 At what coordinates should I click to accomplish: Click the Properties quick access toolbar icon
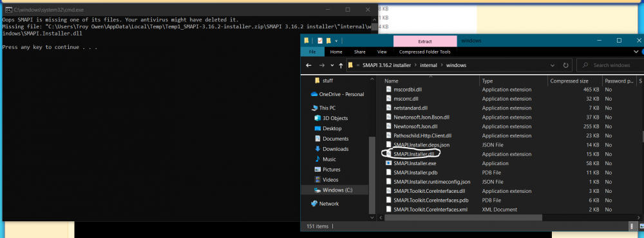320,41
